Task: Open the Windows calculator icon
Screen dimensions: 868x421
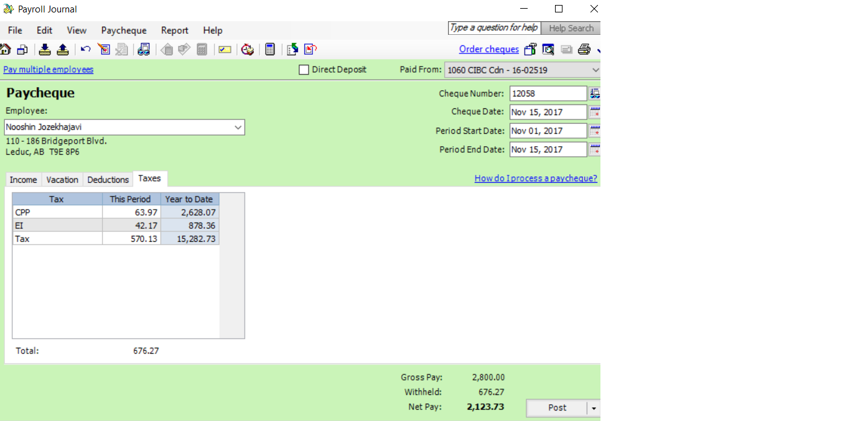Action: (x=270, y=49)
